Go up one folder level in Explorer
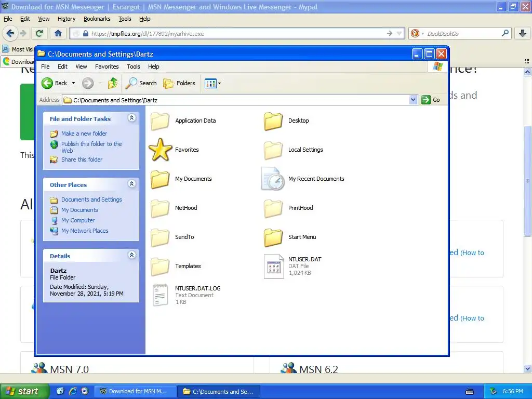The height and width of the screenshot is (399, 532). (113, 83)
